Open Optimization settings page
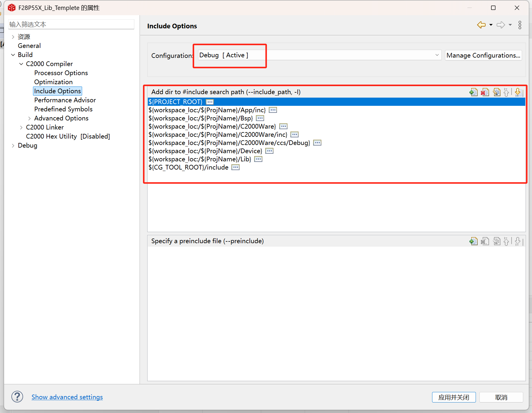The image size is (532, 413). tap(53, 82)
